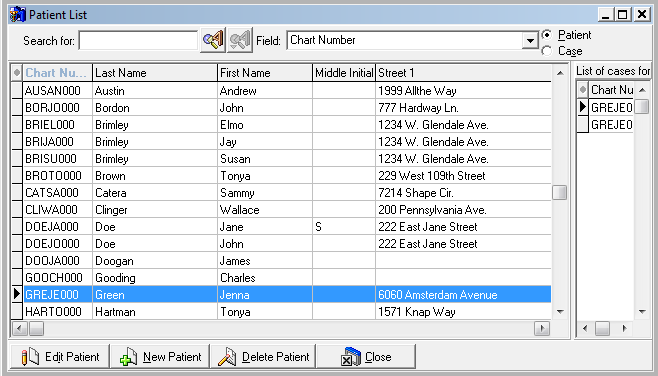
Task: Click the last name Green cell
Action: (x=155, y=295)
